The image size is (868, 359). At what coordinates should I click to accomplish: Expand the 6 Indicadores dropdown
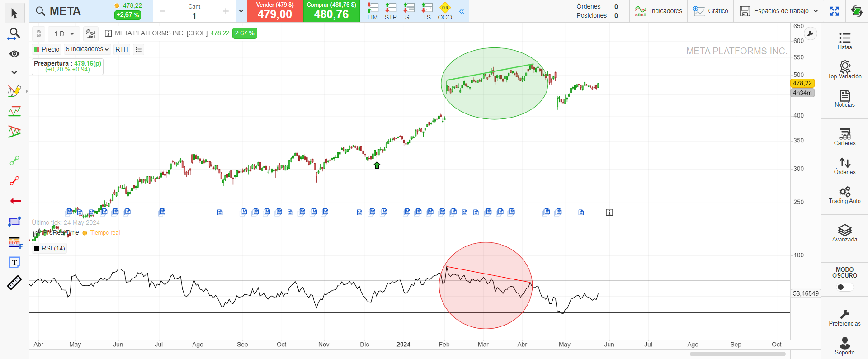point(87,49)
